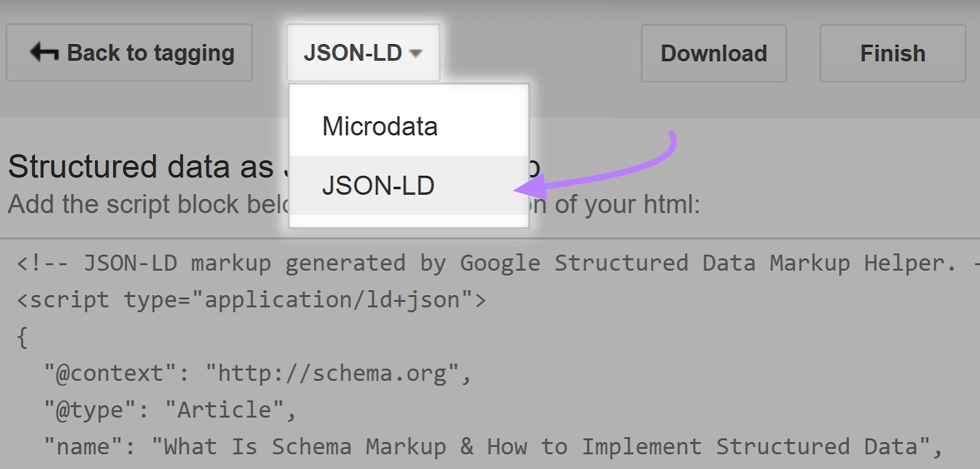Click the Finish button
This screenshot has height=469, width=980.
(892, 53)
